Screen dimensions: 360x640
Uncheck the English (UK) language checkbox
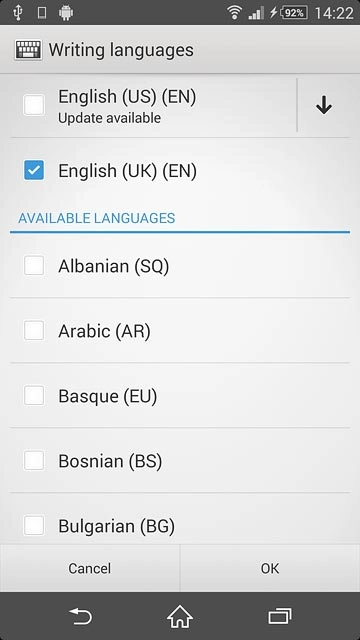(x=34, y=170)
